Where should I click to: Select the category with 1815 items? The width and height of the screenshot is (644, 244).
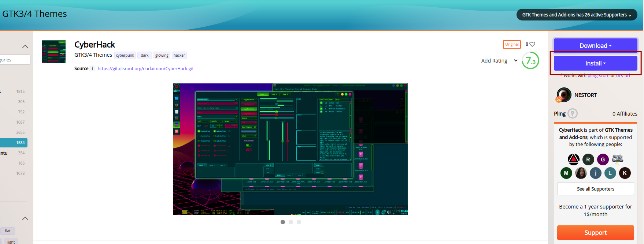tap(14, 91)
